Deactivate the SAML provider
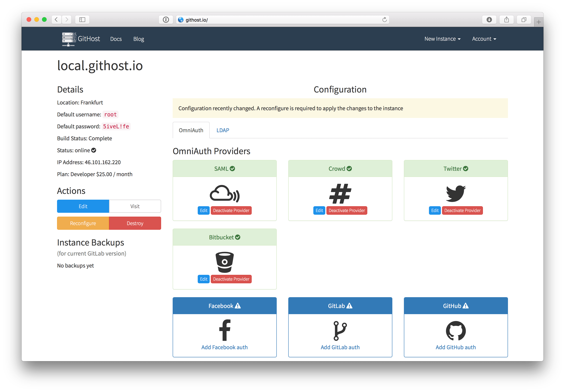Screen dimensions: 565x392 (231, 210)
